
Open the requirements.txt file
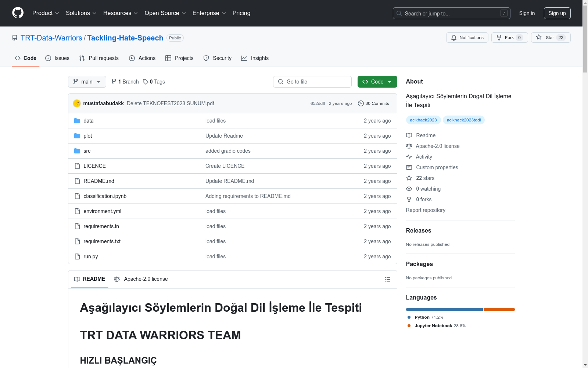coord(102,241)
